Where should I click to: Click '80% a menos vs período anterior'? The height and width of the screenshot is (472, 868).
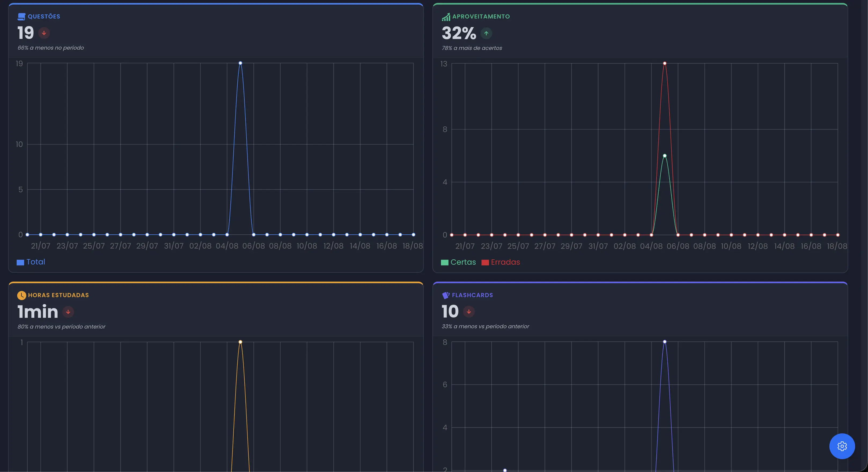(x=61, y=327)
